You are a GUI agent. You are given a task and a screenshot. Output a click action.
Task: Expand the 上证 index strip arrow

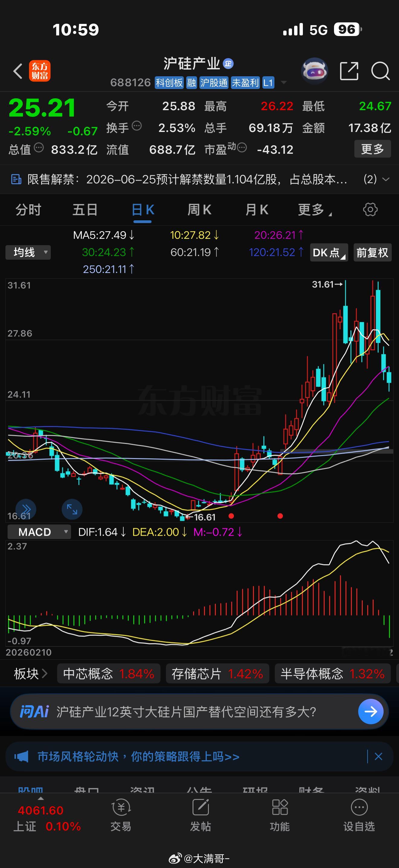pos(41,799)
